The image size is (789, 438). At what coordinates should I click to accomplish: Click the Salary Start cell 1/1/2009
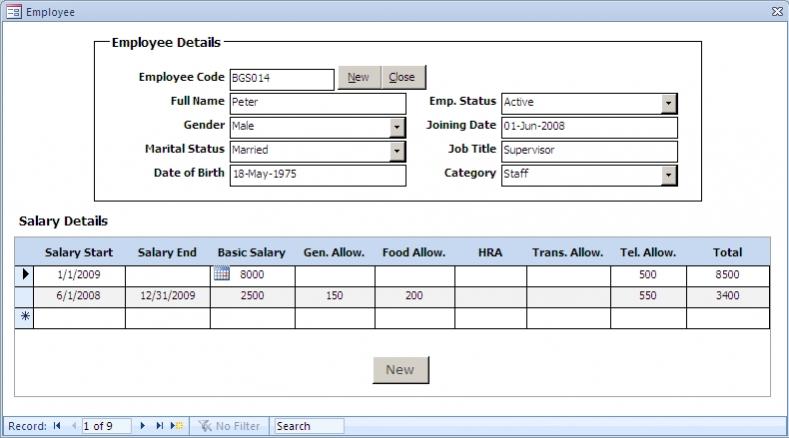point(79,275)
